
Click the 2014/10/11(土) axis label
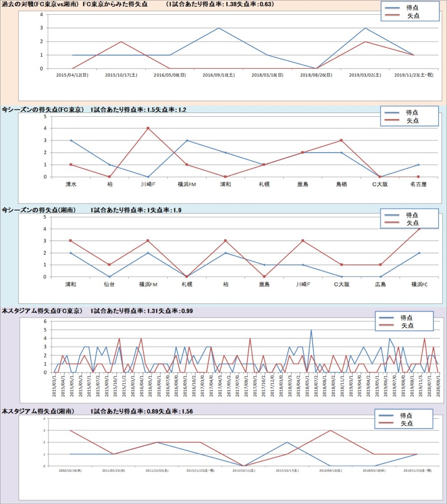pyautogui.click(x=244, y=470)
